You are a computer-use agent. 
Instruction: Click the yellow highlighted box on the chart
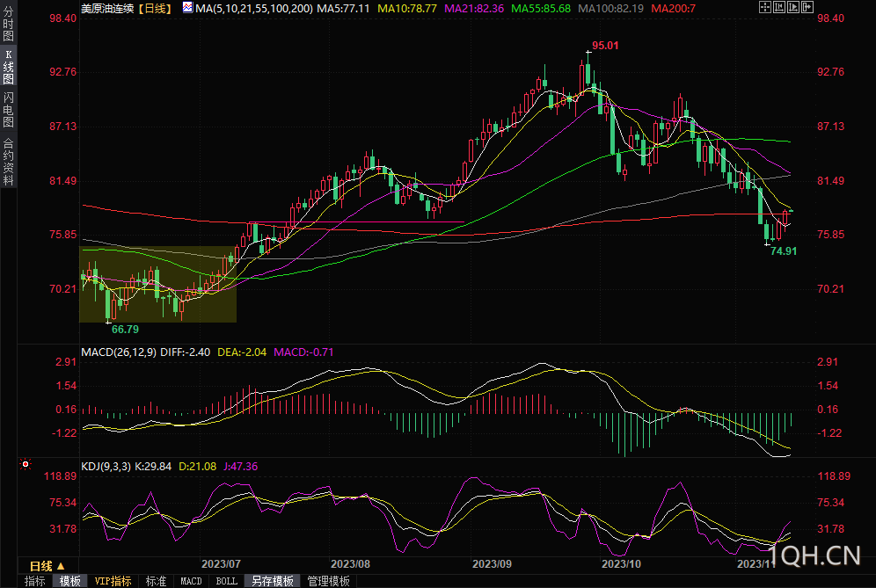coord(158,284)
